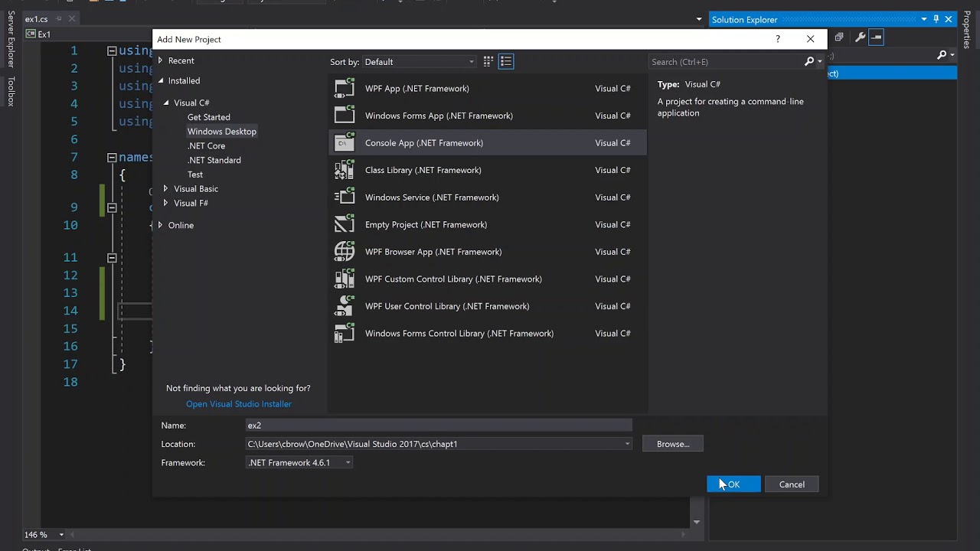Select the WPF Browser App template icon
The image size is (980, 551).
click(345, 251)
